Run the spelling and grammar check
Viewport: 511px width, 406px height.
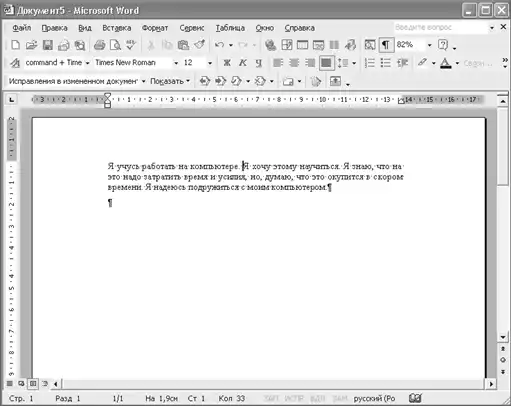pyautogui.click(x=131, y=45)
